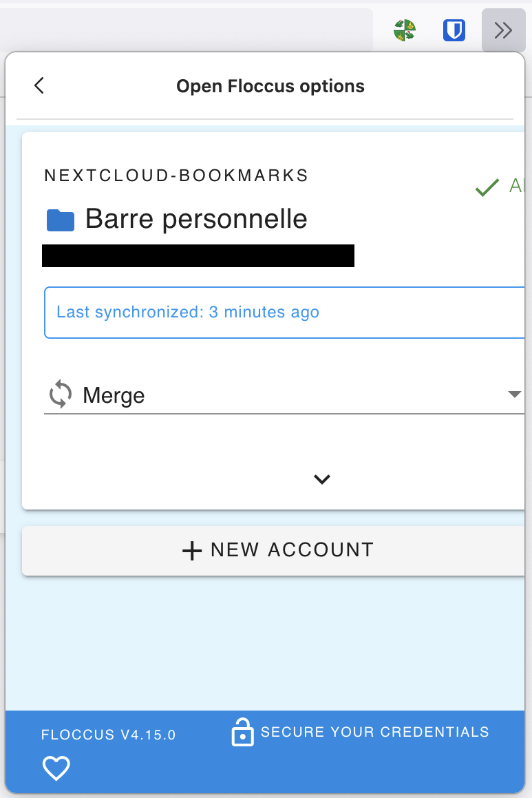
Task: Click the FLOCCUS V4.15.0 version label
Action: (x=107, y=735)
